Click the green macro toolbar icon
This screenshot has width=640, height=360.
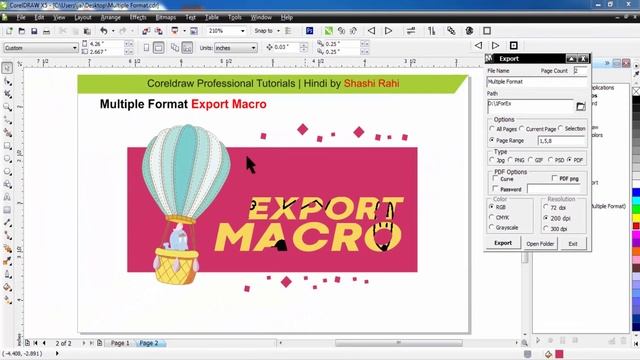328,31
